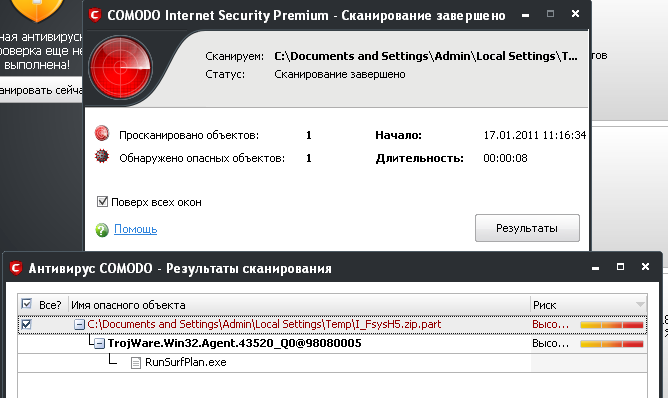Screen dimensions: 668x398
Task: Click the COMODO shield logo in results window
Action: (x=16, y=268)
